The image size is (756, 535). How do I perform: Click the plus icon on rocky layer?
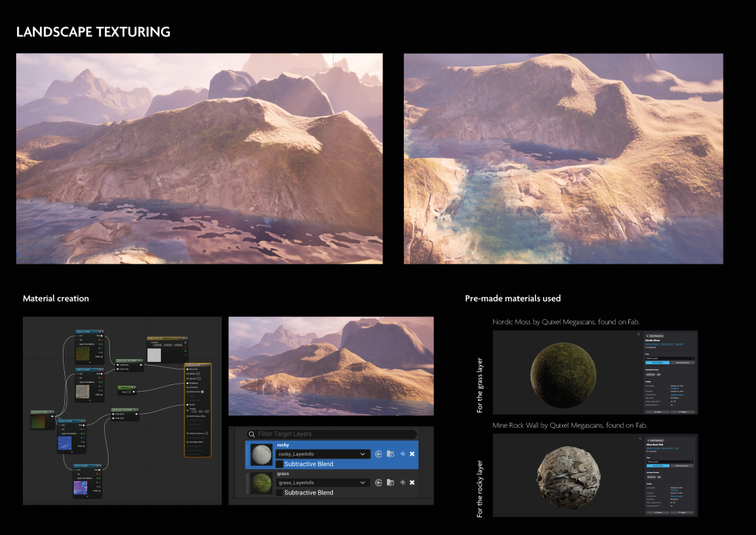click(x=402, y=454)
